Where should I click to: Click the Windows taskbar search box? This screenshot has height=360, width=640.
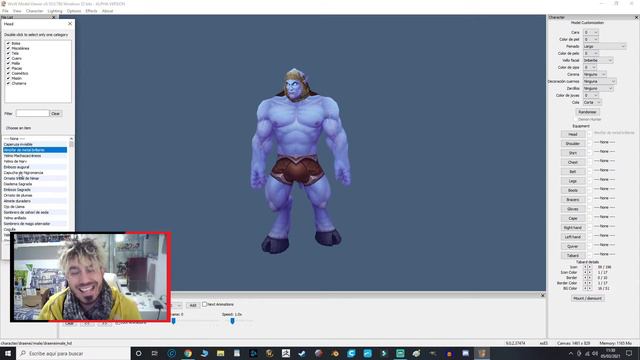pyautogui.click(x=73, y=353)
